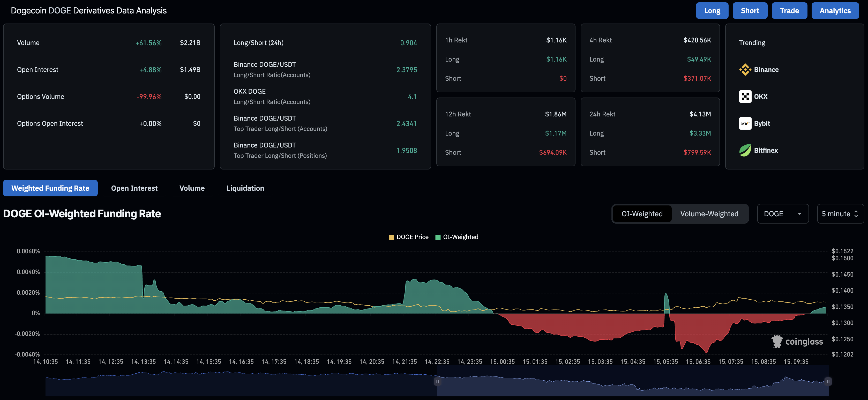This screenshot has height=400, width=868.
Task: Open OKX from the Trending list
Action: pos(745,96)
